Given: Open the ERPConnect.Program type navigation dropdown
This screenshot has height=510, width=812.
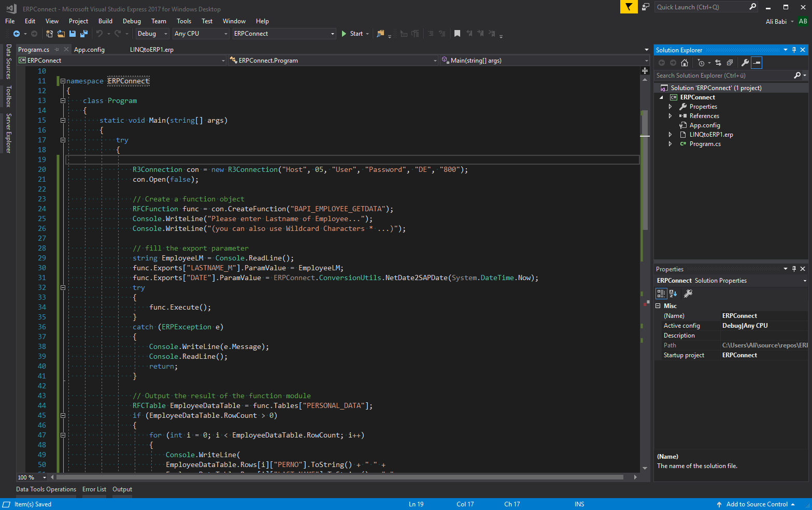Looking at the screenshot, I should tap(334, 61).
